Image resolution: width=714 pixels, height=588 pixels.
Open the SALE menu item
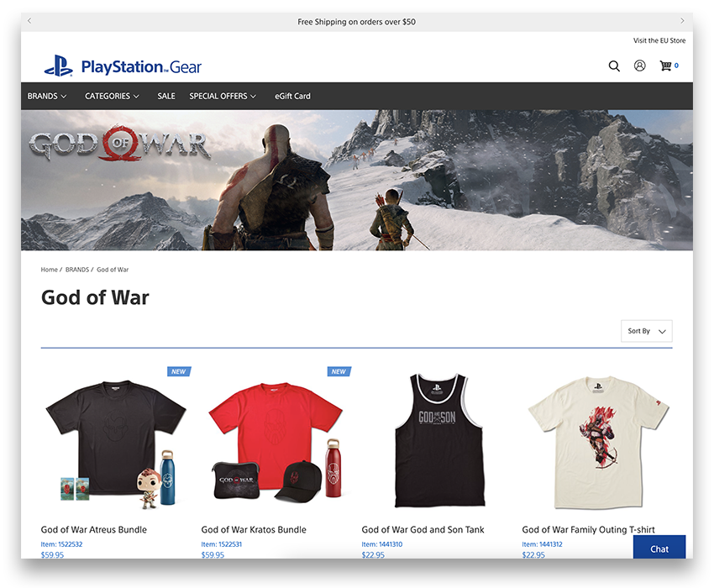[x=166, y=96]
